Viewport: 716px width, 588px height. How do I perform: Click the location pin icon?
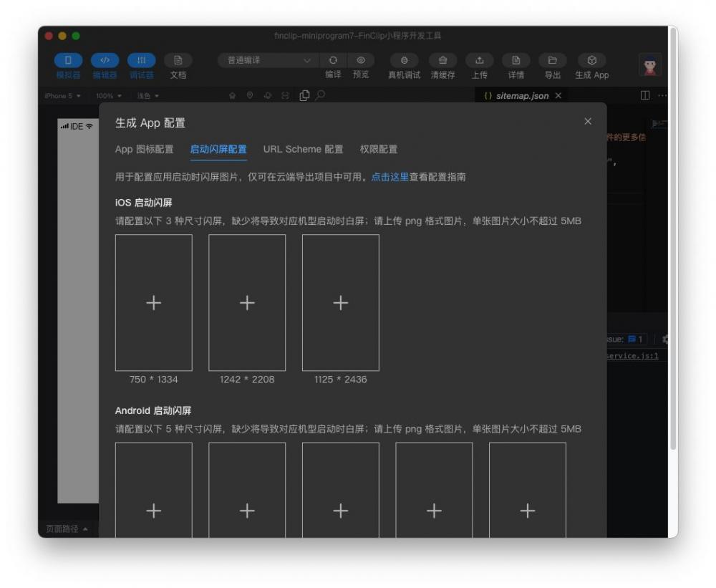(x=250, y=95)
